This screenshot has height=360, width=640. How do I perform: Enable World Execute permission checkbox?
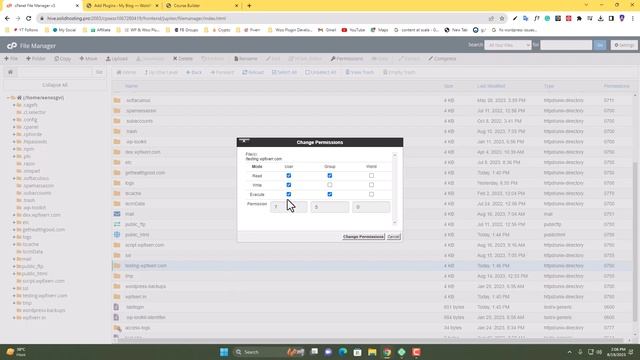click(x=371, y=194)
